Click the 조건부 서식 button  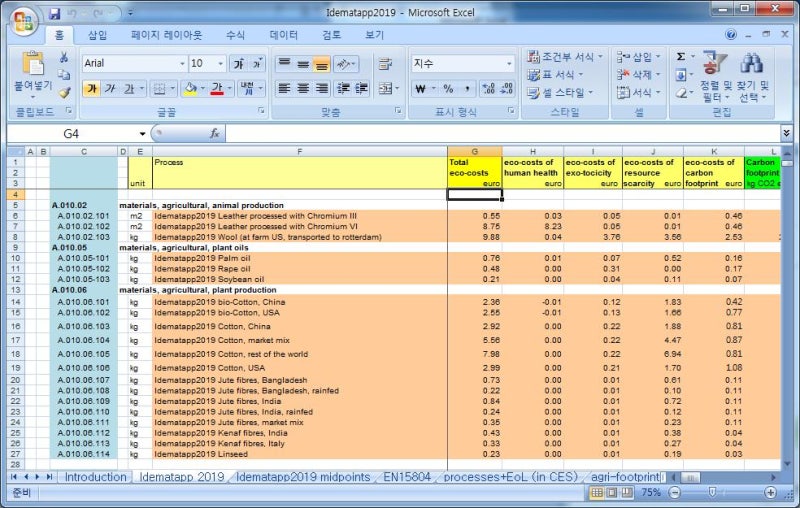tap(566, 57)
